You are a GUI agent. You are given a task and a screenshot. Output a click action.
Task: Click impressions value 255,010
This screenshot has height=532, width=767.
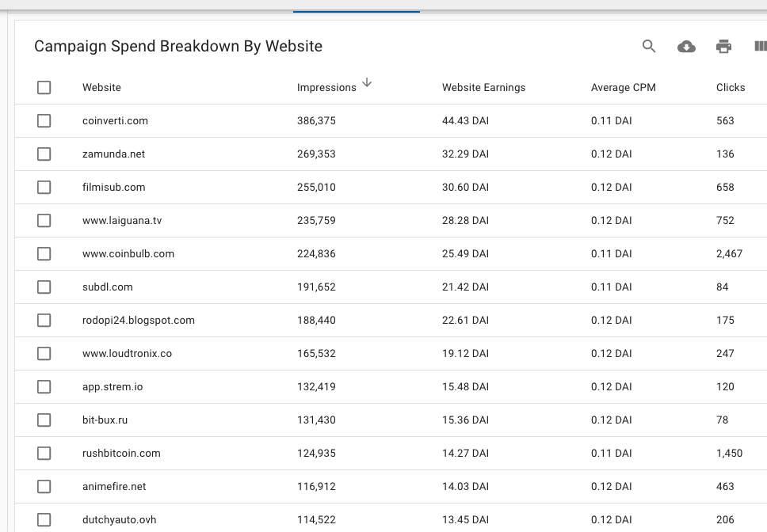pos(316,187)
